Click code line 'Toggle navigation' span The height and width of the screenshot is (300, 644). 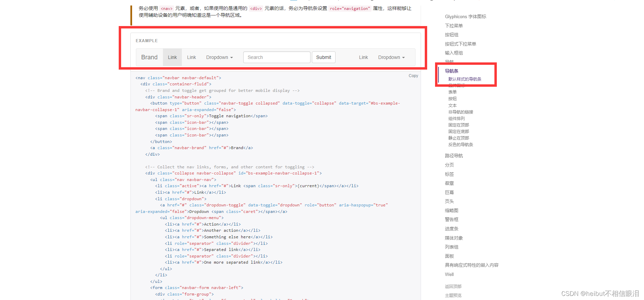(211, 116)
